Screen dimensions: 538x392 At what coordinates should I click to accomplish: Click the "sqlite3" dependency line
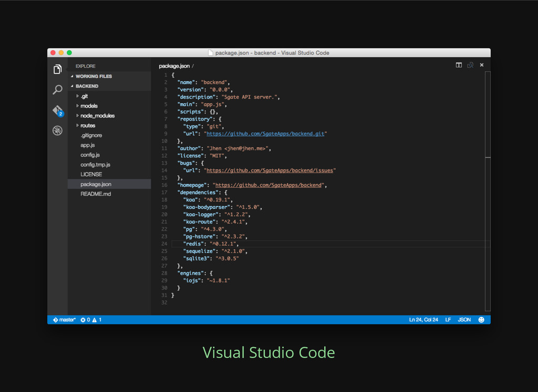[211, 258]
